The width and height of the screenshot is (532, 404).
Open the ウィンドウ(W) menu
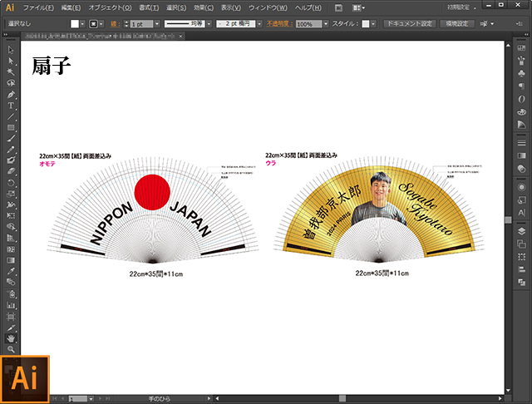click(x=268, y=7)
